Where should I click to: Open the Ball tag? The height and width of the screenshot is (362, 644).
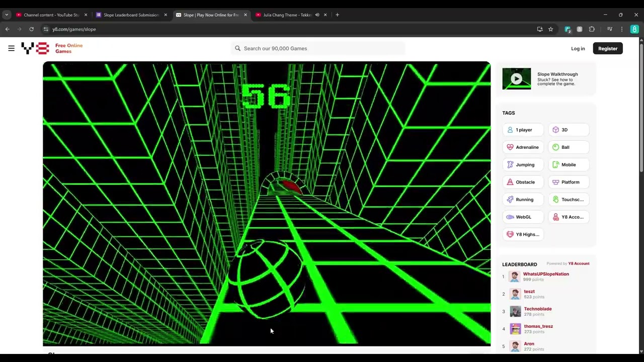point(569,147)
